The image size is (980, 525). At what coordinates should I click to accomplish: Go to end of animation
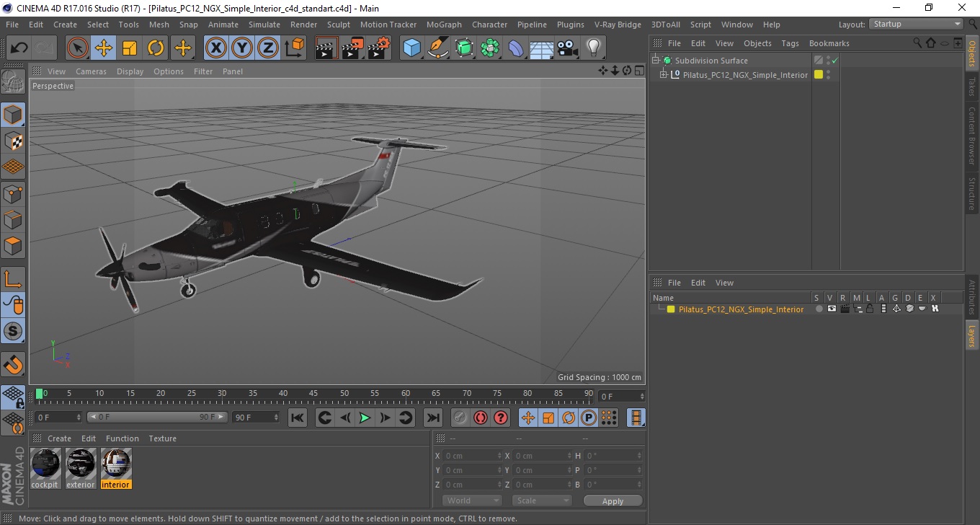(432, 418)
